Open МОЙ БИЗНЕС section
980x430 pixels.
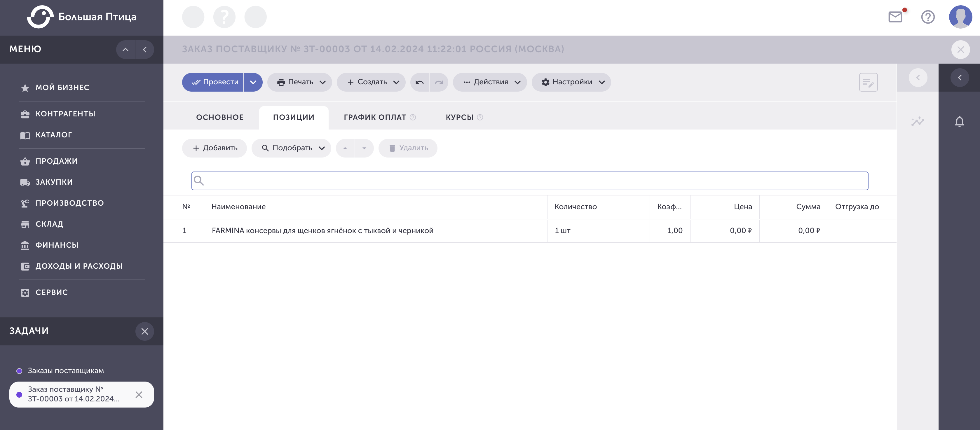point(62,88)
